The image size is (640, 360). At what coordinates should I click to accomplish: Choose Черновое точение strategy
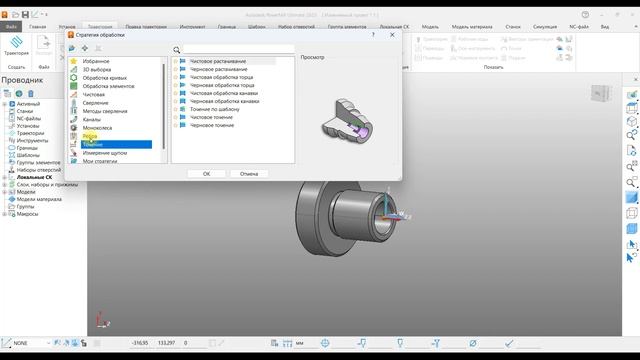point(212,125)
